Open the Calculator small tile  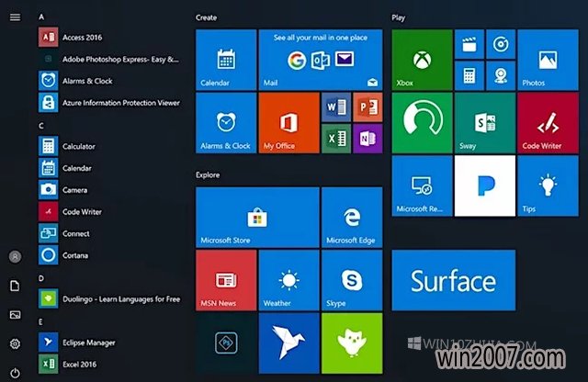tap(469, 75)
